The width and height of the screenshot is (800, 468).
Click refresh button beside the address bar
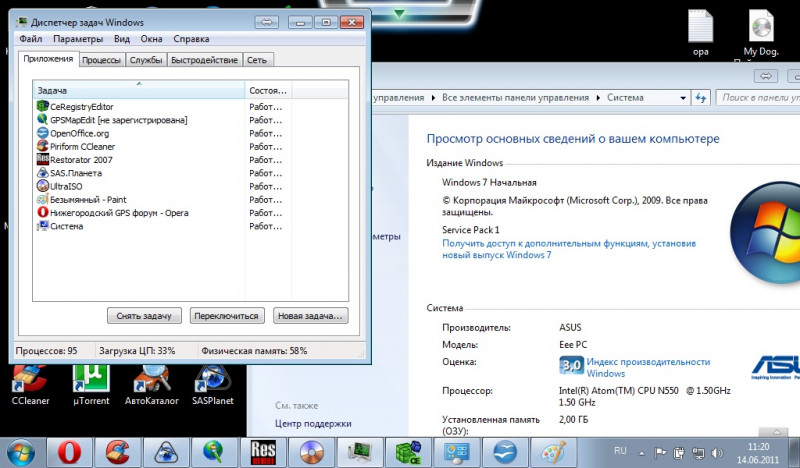(x=701, y=97)
